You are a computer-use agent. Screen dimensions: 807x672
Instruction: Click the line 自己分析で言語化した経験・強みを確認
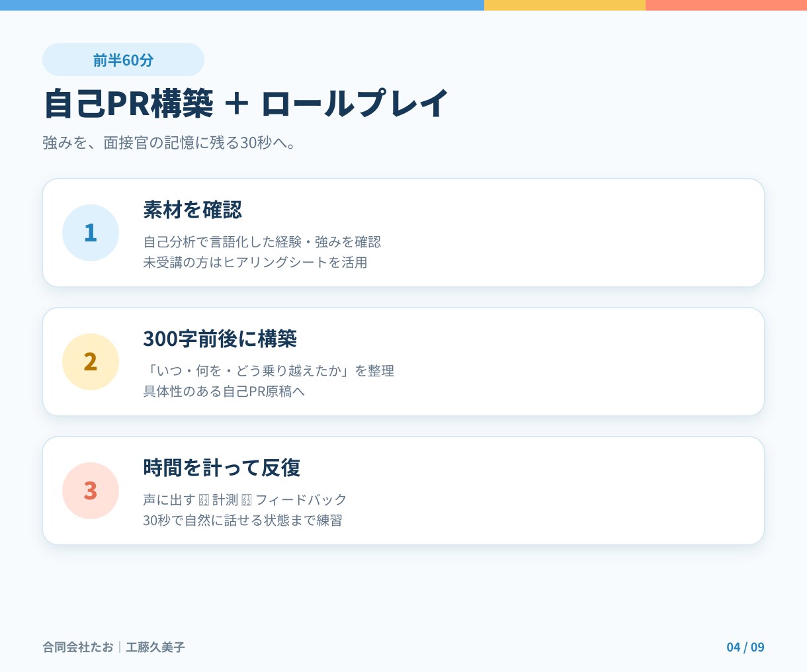[262, 242]
